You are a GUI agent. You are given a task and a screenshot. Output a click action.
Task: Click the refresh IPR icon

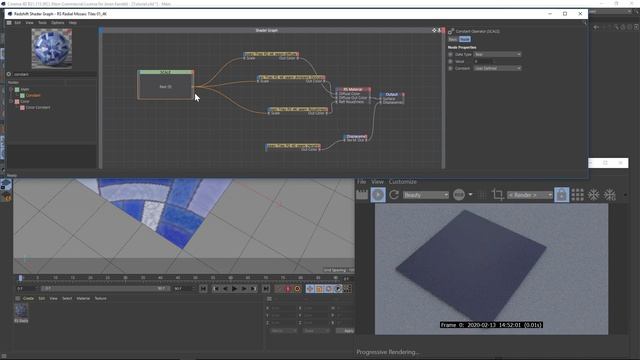coord(394,195)
